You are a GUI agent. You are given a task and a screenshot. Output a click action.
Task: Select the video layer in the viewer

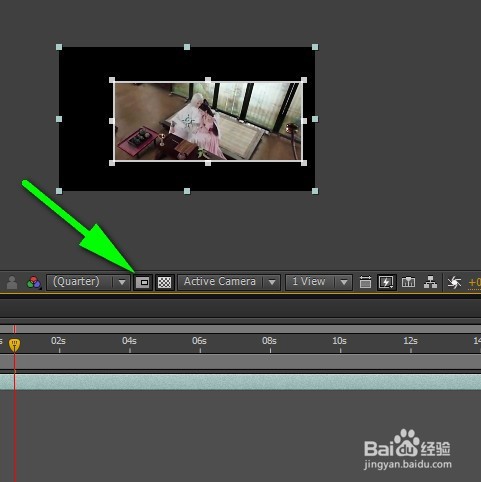pos(208,121)
